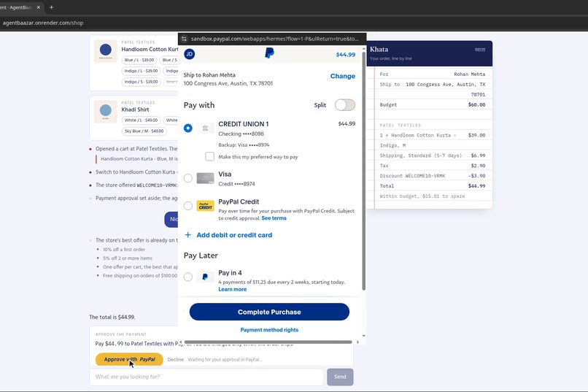Open new browser tab with plus button

point(51,7)
